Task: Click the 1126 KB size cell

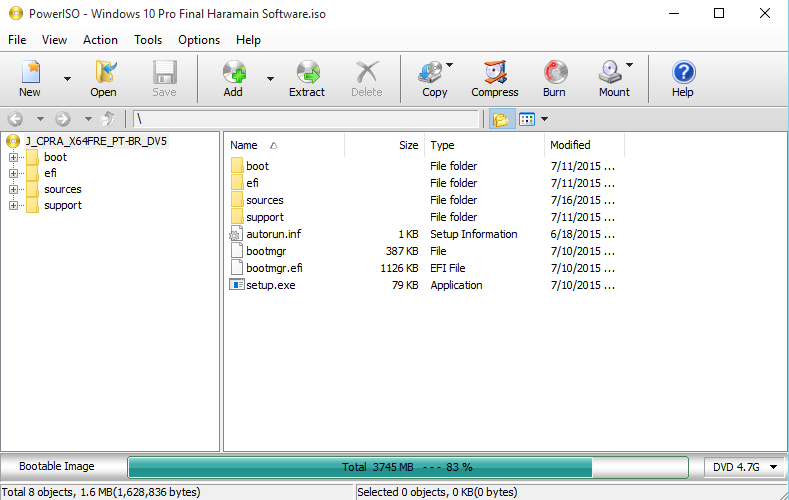Action: pyautogui.click(x=399, y=268)
